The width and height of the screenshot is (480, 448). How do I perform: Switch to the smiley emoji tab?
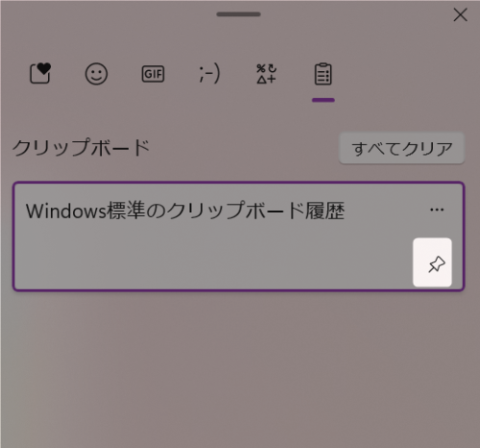point(96,74)
